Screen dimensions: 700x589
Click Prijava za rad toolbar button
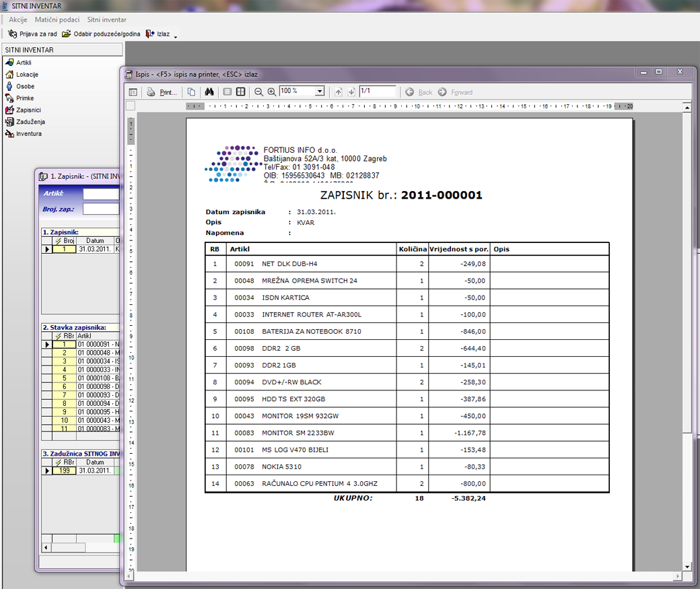(x=32, y=34)
